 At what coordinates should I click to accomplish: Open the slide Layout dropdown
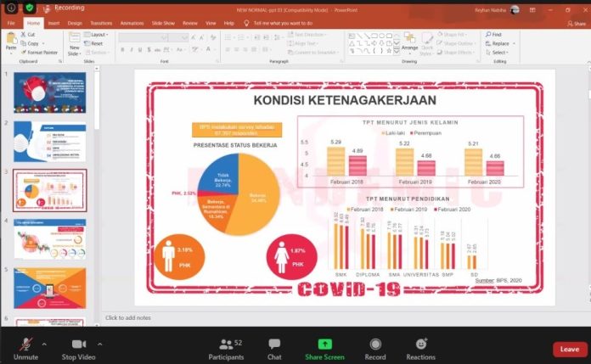tap(94, 35)
